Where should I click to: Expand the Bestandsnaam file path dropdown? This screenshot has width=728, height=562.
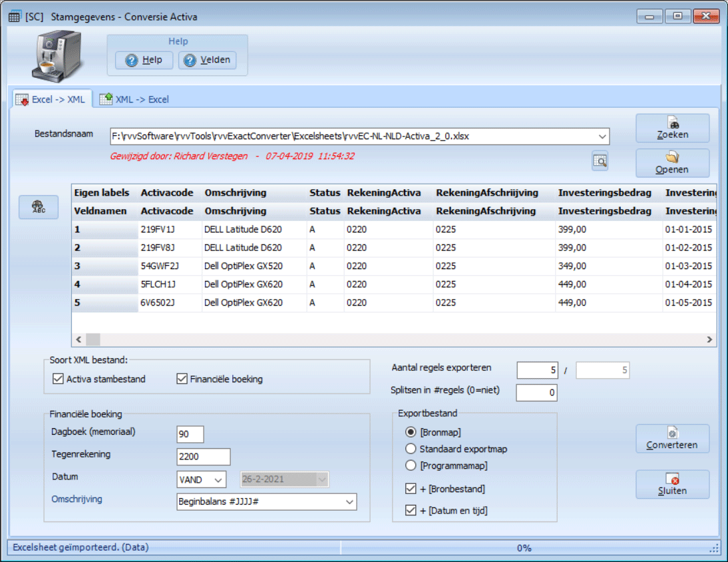pyautogui.click(x=602, y=137)
